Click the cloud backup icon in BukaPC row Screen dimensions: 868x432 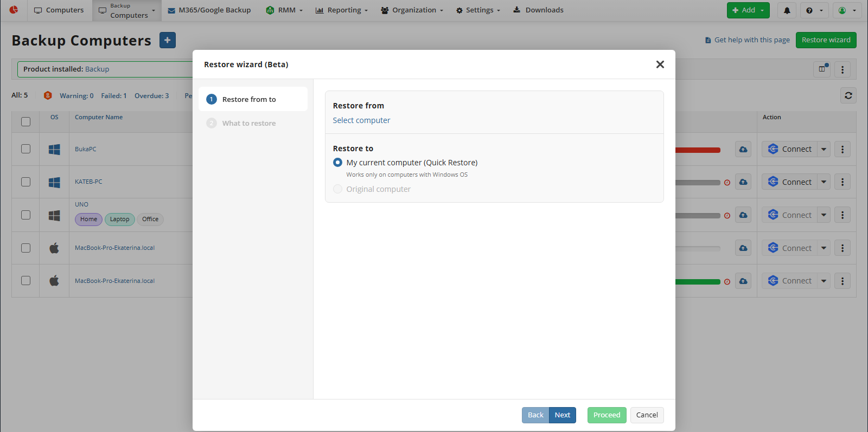pos(743,149)
